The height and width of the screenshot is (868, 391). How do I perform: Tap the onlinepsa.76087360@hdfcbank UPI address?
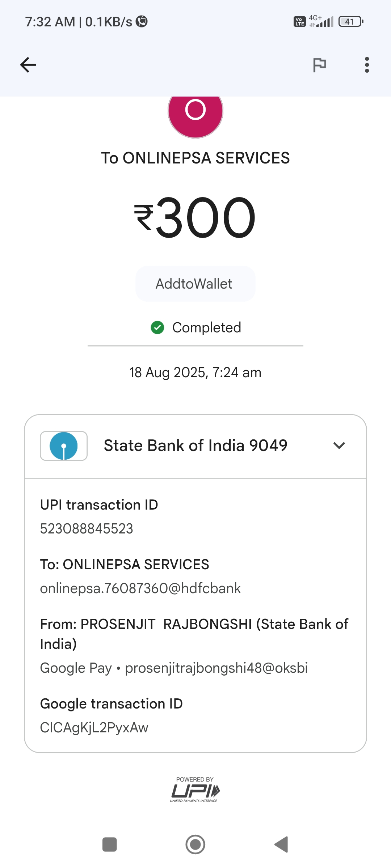pyautogui.click(x=140, y=588)
